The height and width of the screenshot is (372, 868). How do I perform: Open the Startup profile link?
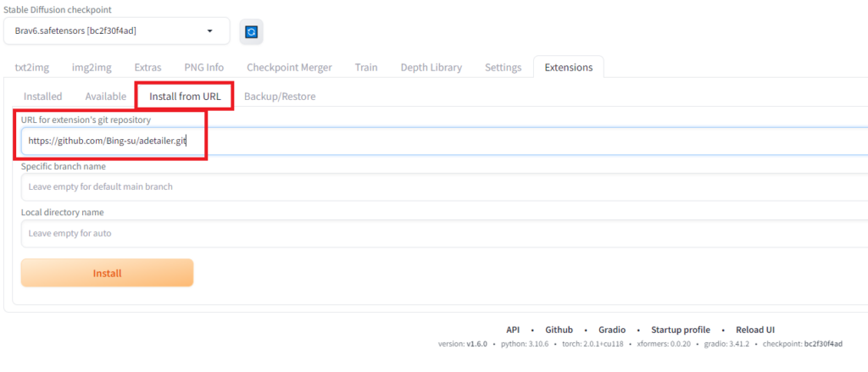click(681, 330)
